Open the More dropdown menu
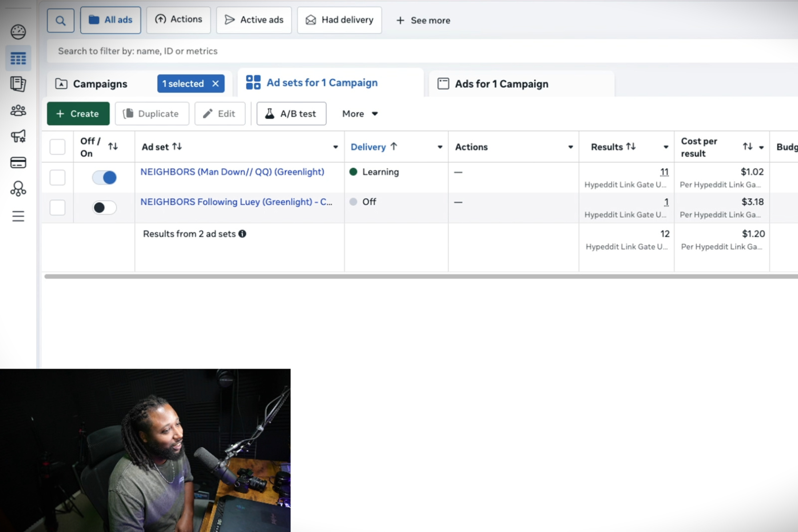Image resolution: width=798 pixels, height=532 pixels. click(360, 114)
